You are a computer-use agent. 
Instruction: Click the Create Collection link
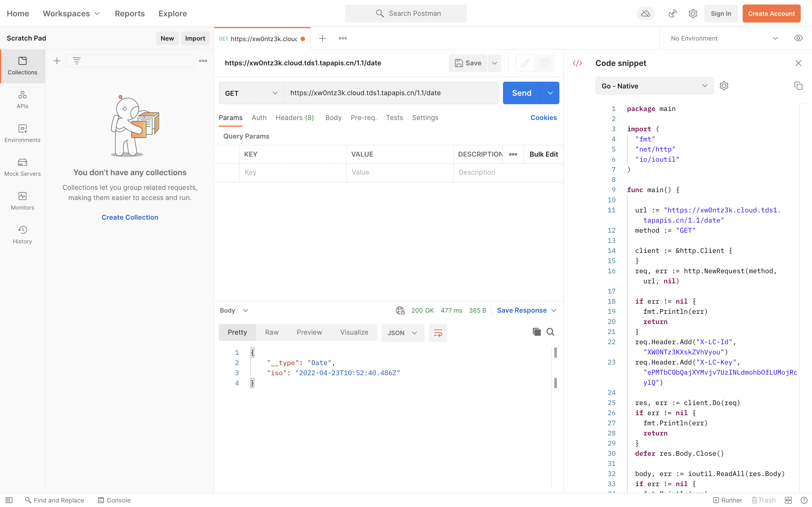129,217
